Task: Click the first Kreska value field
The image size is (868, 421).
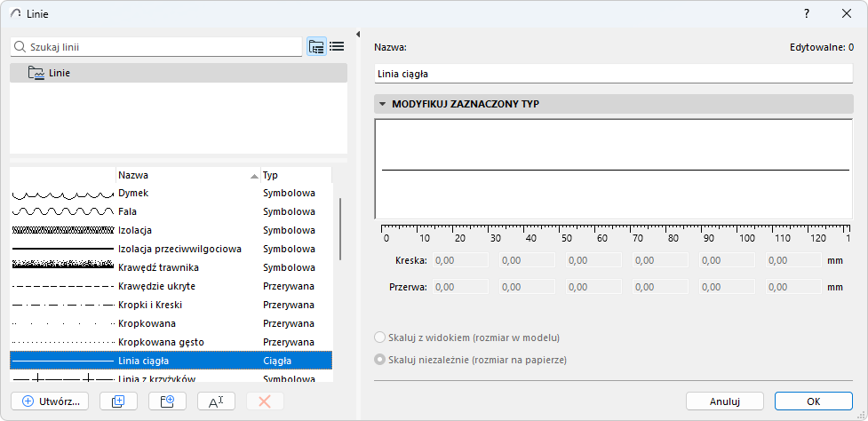Action: (460, 260)
